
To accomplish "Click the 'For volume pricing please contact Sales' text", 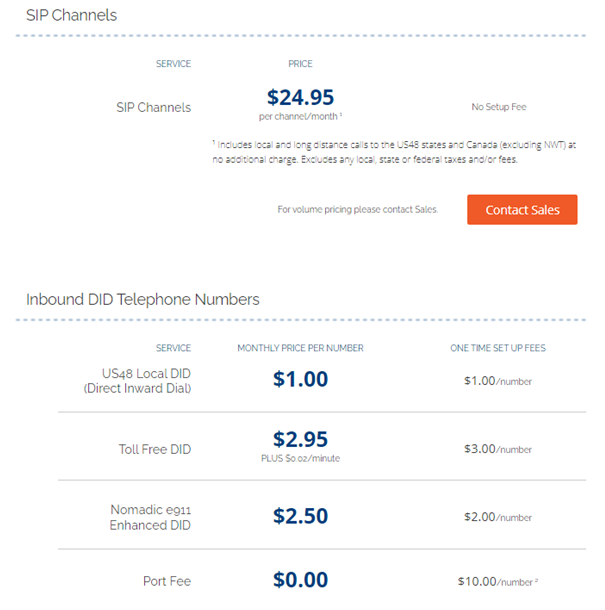I will pos(358,209).
